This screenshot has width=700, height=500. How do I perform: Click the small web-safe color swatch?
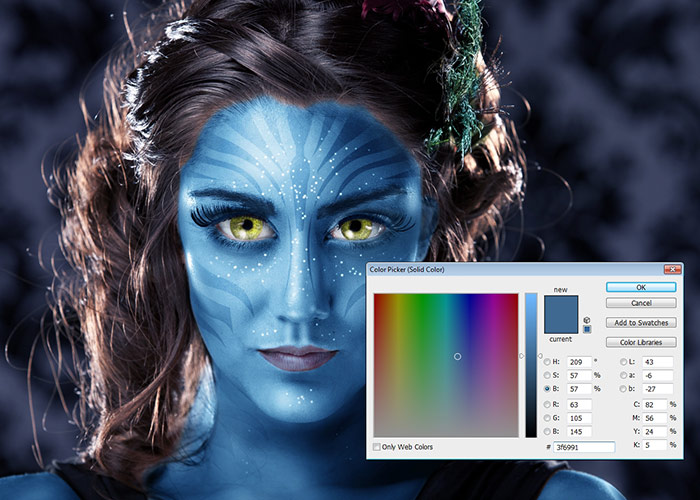587,329
